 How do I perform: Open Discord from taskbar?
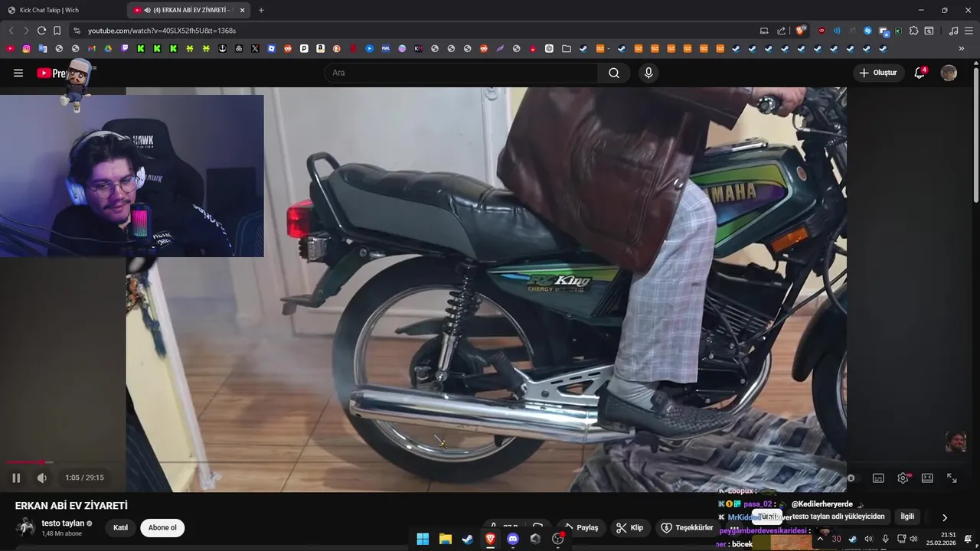point(513,539)
